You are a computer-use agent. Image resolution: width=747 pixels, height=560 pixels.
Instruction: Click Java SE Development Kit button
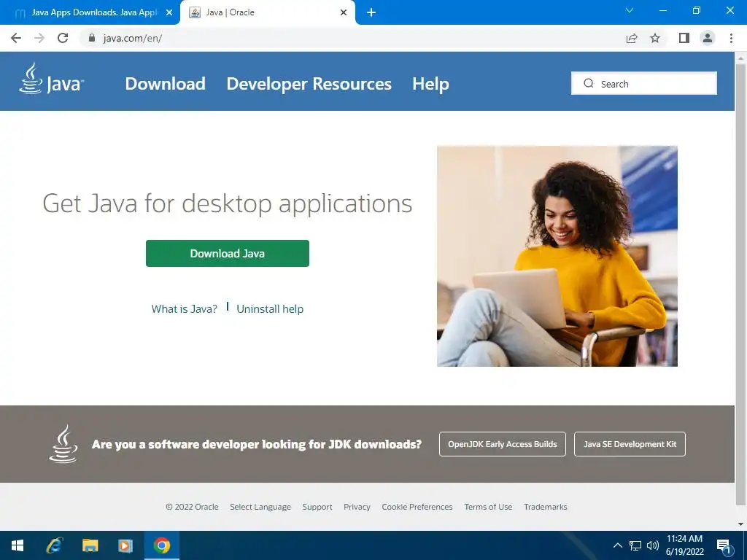(630, 444)
